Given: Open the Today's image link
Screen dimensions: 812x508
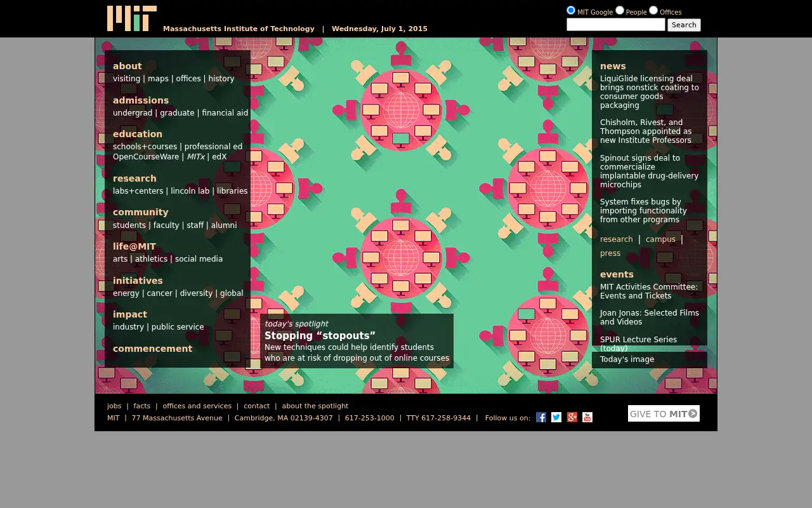Looking at the screenshot, I should [627, 359].
